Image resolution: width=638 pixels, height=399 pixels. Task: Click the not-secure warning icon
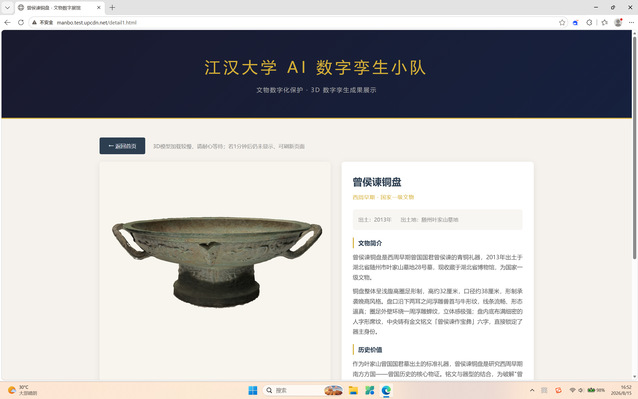point(35,22)
